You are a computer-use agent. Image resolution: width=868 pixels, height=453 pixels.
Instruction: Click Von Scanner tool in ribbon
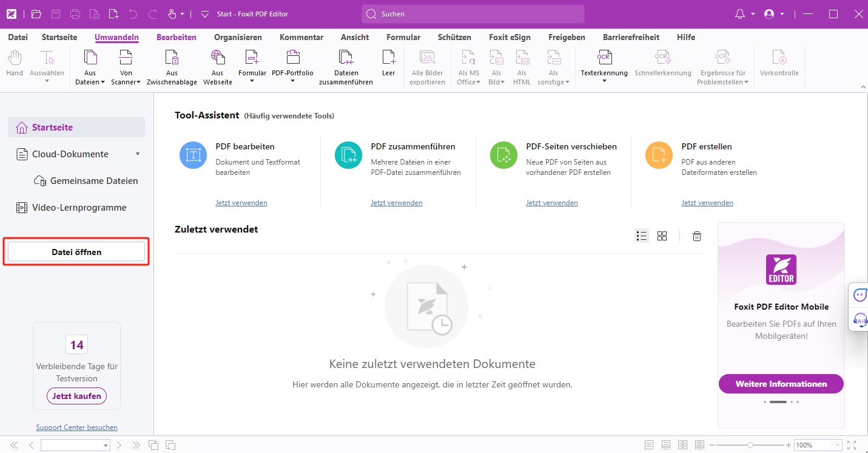pos(126,67)
